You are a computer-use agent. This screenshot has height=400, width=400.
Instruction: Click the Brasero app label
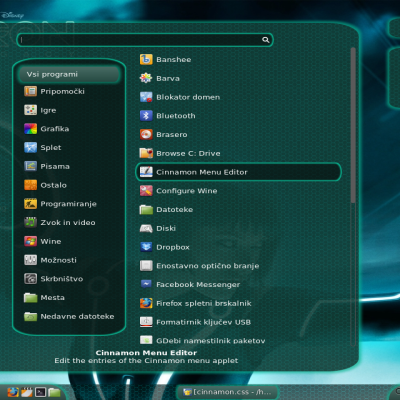[172, 134]
